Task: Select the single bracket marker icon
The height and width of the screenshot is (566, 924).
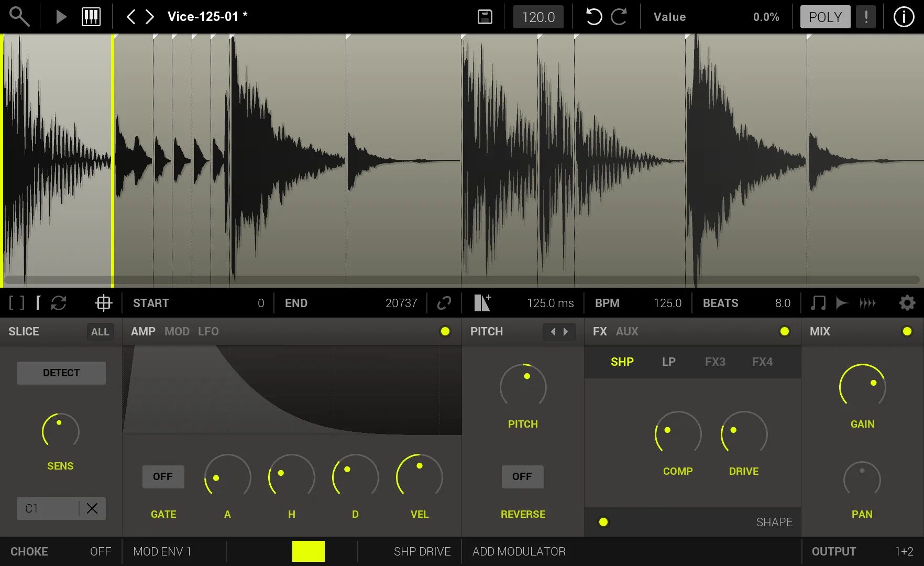Action: pos(38,303)
